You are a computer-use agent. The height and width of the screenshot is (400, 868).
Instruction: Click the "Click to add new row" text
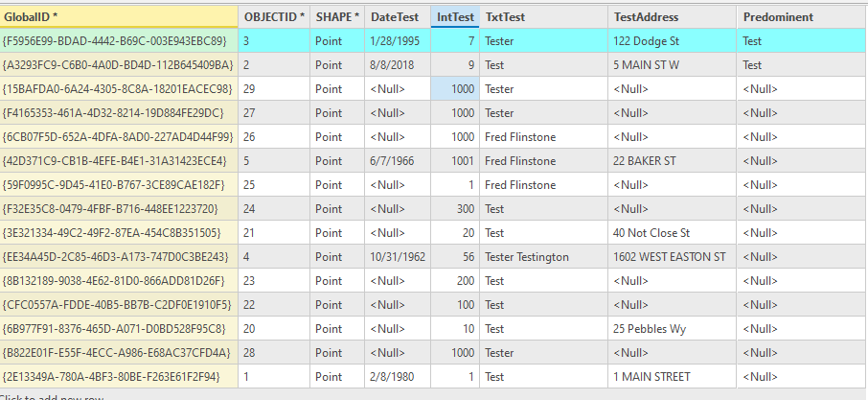52,397
